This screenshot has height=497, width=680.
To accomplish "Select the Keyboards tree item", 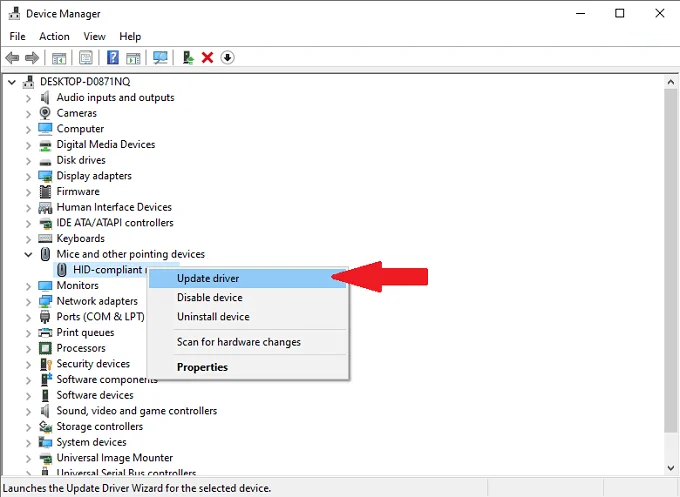I will 81,239.
